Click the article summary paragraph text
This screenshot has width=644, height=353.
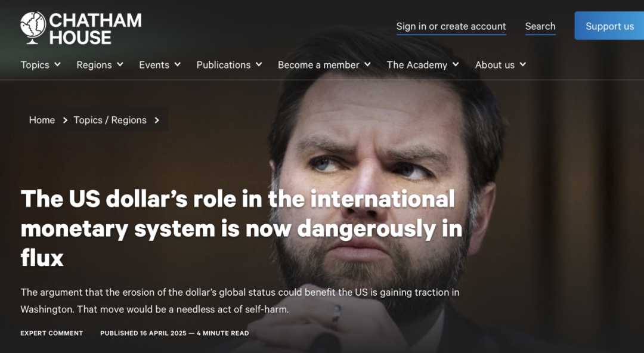tap(240, 301)
